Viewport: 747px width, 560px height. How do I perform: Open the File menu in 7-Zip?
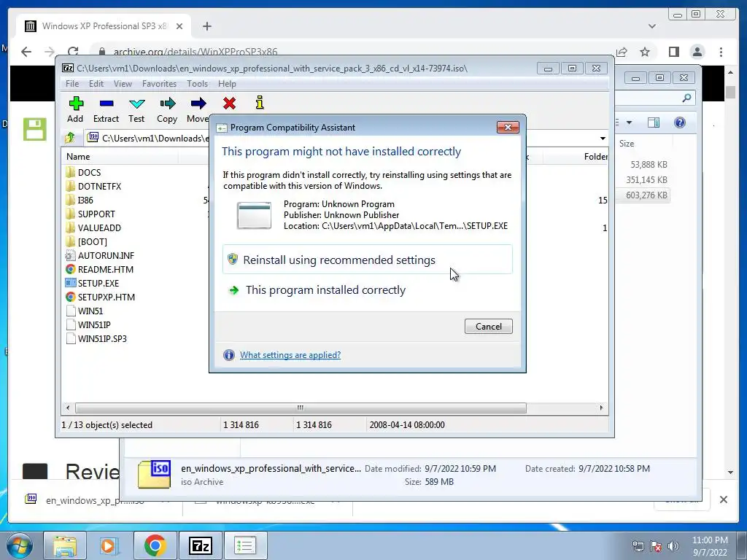tap(72, 84)
